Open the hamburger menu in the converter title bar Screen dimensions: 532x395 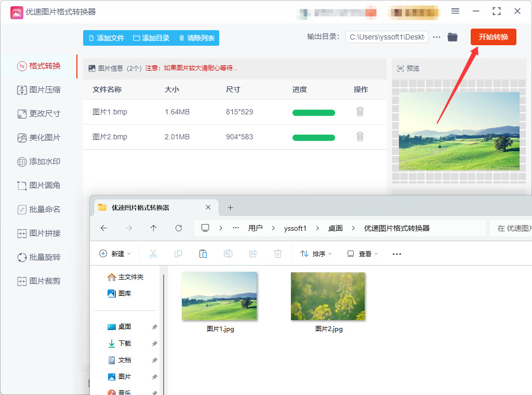(455, 11)
